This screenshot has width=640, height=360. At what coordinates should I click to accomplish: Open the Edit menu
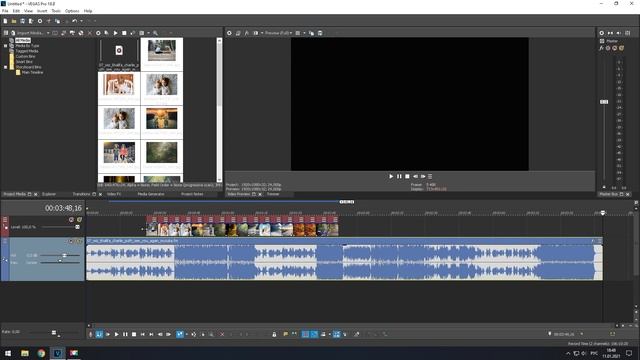(x=16, y=11)
